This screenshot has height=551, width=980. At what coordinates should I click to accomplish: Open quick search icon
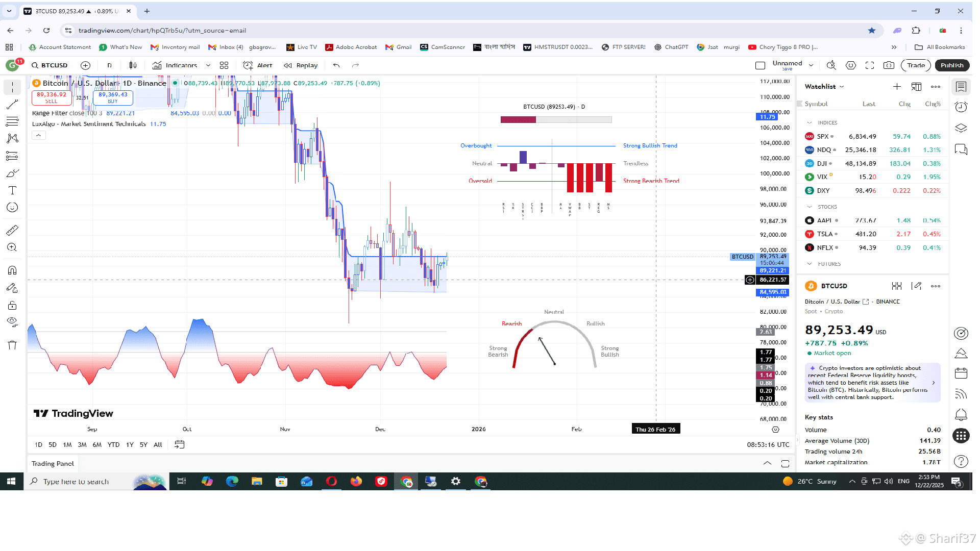click(831, 65)
